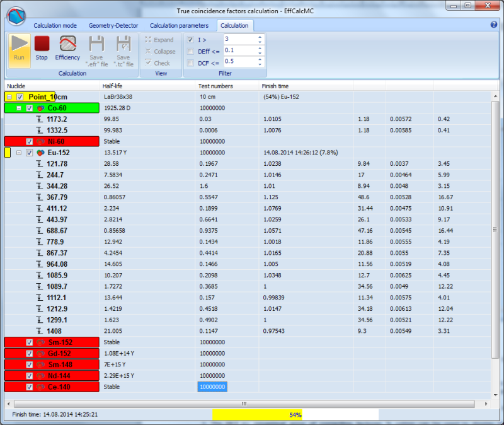This screenshot has width=504, height=425.
Task: Collapse the Co-60 nuclide node
Action: pos(19,108)
